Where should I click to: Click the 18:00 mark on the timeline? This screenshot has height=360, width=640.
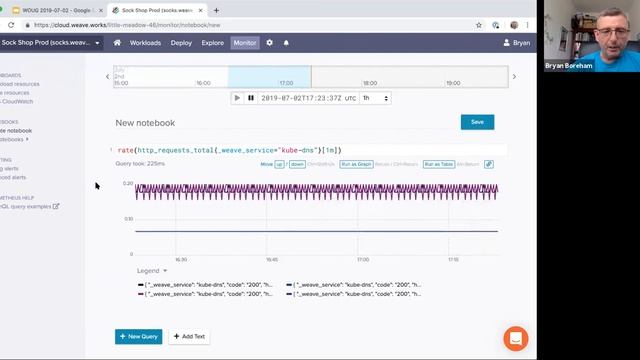click(x=370, y=83)
